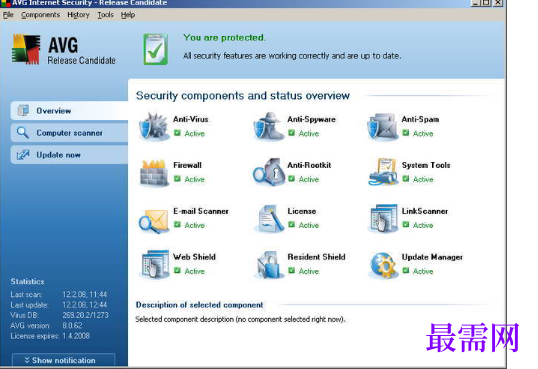
Task: Click the Virus DB version value
Action: point(85,315)
